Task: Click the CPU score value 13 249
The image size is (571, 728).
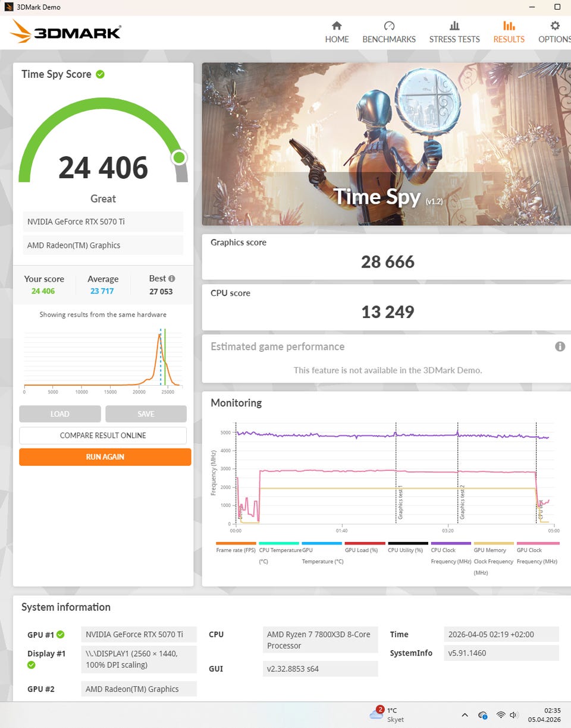Action: click(x=388, y=312)
